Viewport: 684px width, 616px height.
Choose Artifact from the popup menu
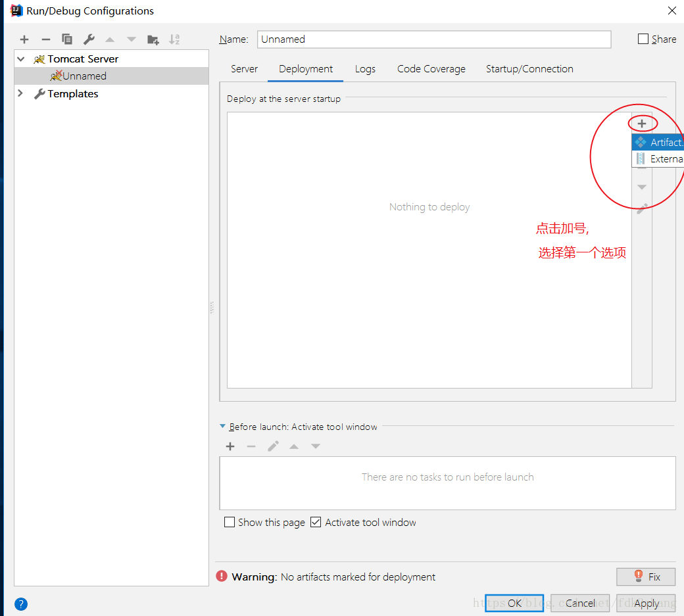658,142
